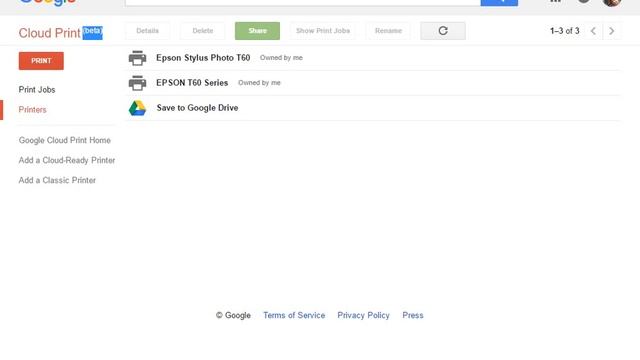Viewport: 640px width, 360px height.
Task: Click Add a Classic Printer
Action: (57, 180)
